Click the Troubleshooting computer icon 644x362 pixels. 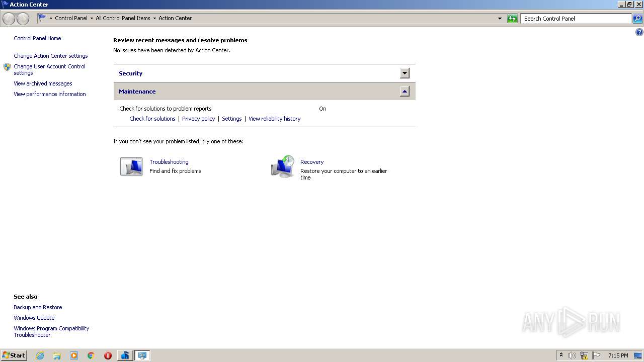coord(131,167)
